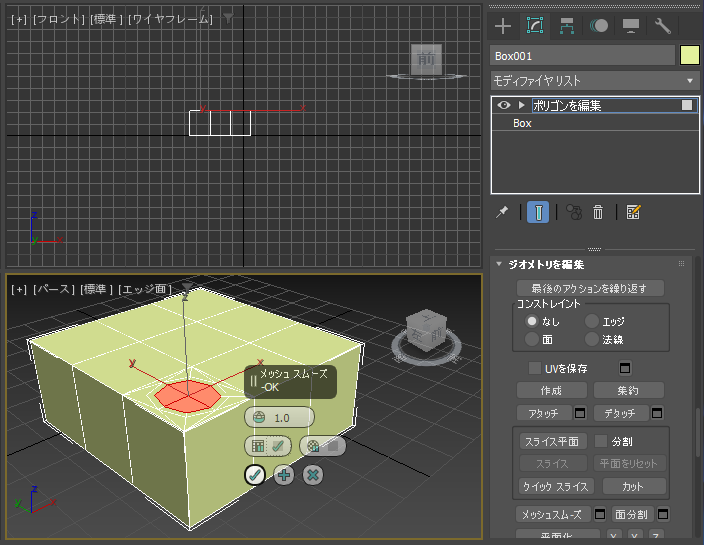
Task: Click 最後のアクションを繰り返す button
Action: [x=590, y=288]
